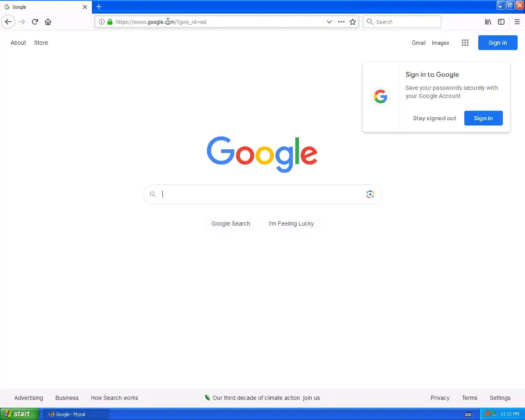The height and width of the screenshot is (420, 525).
Task: Bookmark this page with the star icon
Action: (353, 22)
